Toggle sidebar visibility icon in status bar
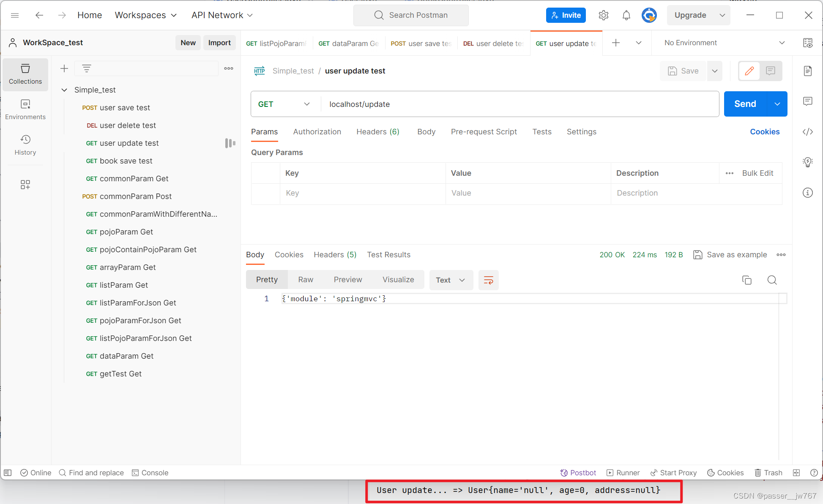The width and height of the screenshot is (823, 504). (8, 473)
